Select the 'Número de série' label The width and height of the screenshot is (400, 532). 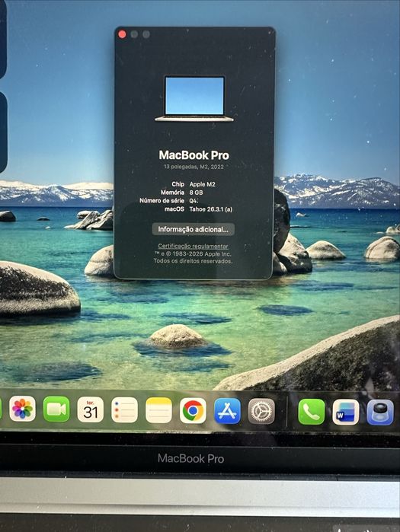click(x=162, y=200)
